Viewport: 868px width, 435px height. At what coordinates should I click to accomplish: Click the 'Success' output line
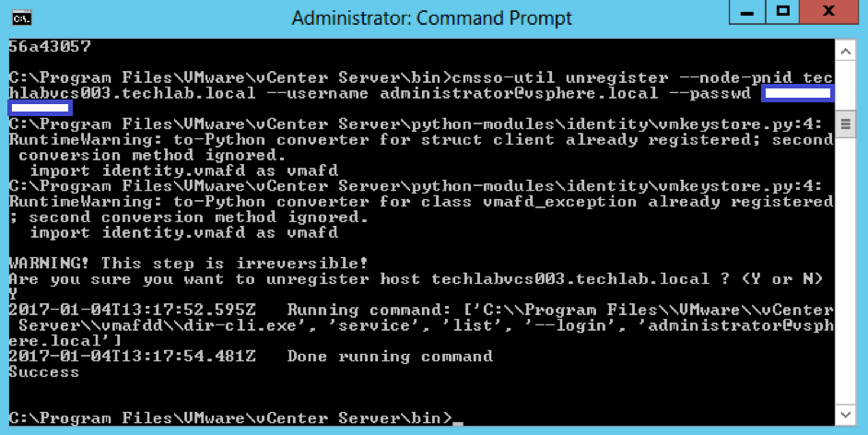[x=43, y=372]
